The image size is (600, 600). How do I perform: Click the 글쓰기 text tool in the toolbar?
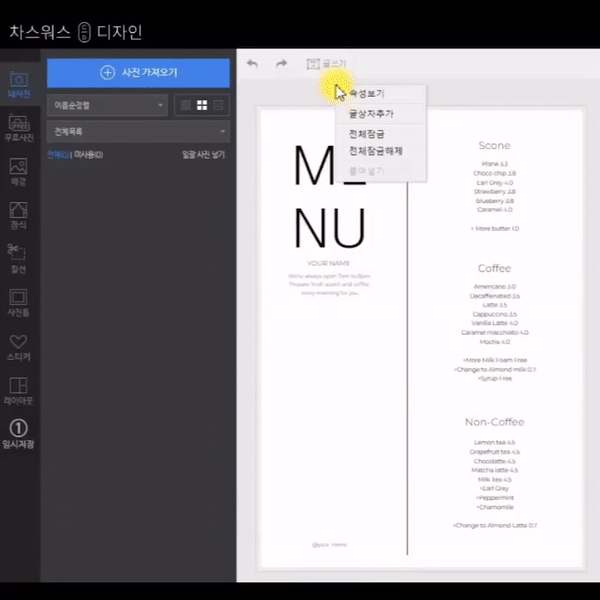click(326, 64)
